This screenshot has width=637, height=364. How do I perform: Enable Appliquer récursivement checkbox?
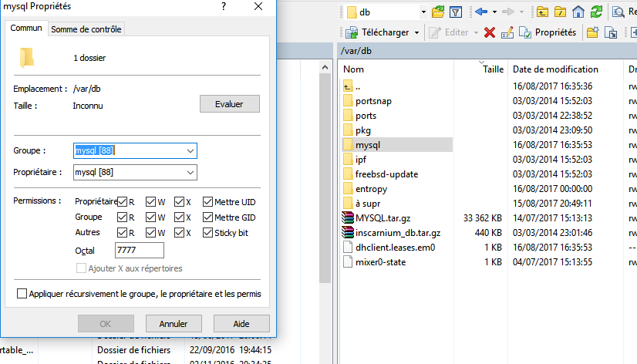pyautogui.click(x=22, y=293)
